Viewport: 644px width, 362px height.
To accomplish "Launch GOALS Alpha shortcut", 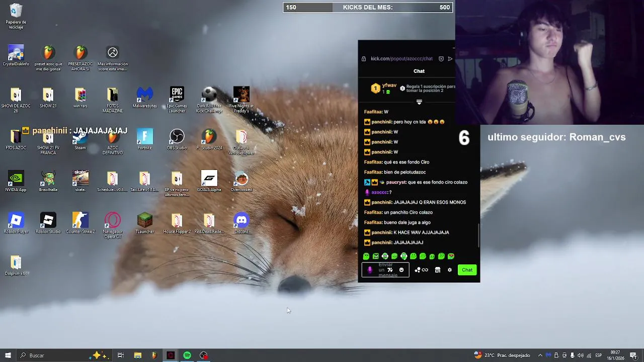I will 209,181.
